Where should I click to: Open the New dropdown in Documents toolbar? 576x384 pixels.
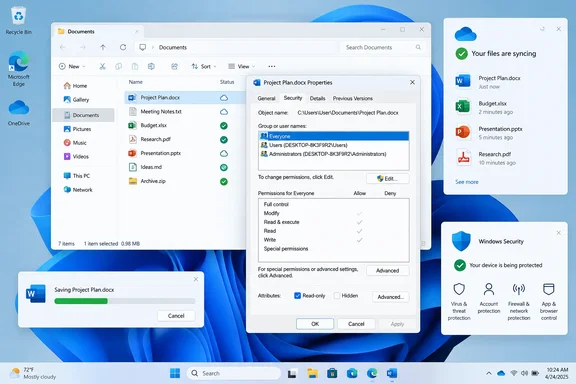pos(72,67)
